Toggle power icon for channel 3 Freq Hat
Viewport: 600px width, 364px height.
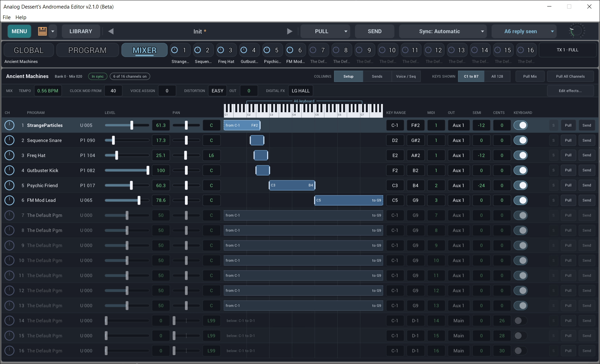[9, 155]
